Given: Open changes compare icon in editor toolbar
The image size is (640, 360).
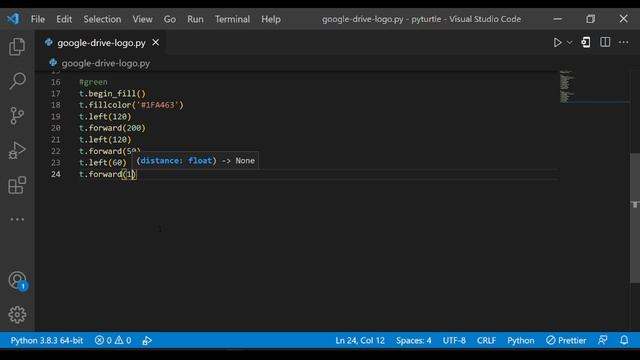Looking at the screenshot, I should (586, 42).
